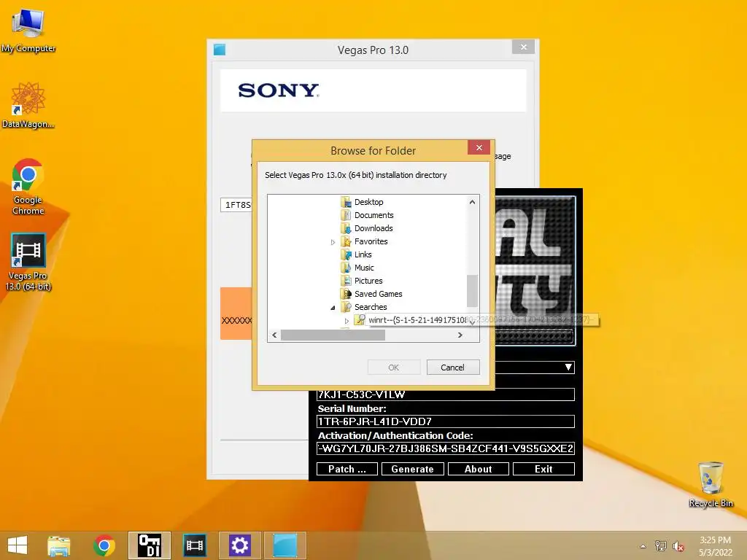The width and height of the screenshot is (747, 560).
Task: Click the About button in keygen
Action: [478, 469]
